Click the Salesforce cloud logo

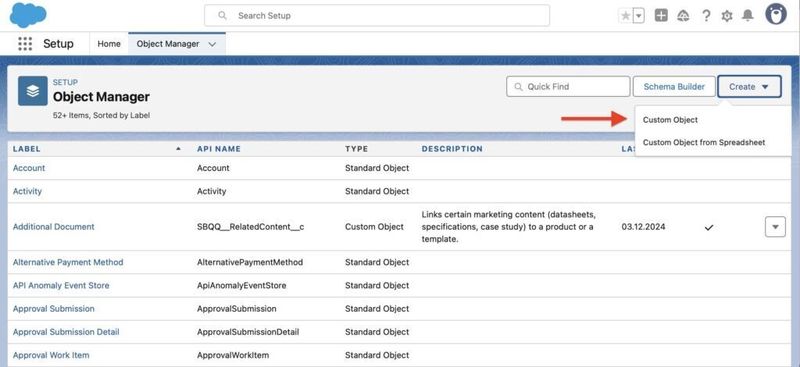pyautogui.click(x=28, y=15)
